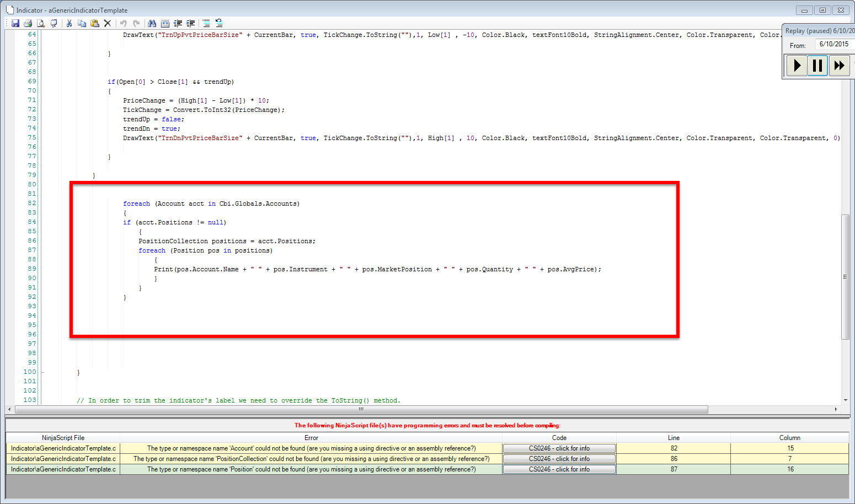This screenshot has width=855, height=504.
Task: Select the 'PositionCollection' could not be found error
Action: click(x=311, y=459)
